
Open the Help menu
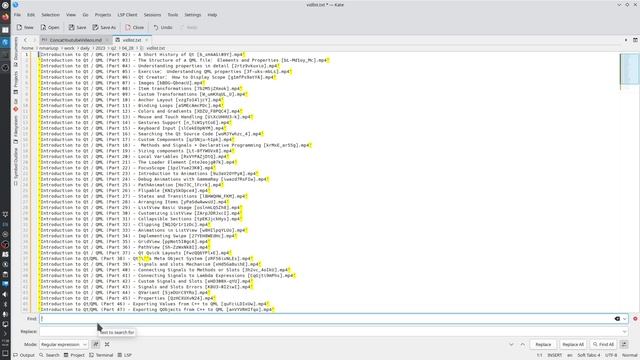[x=212, y=15]
